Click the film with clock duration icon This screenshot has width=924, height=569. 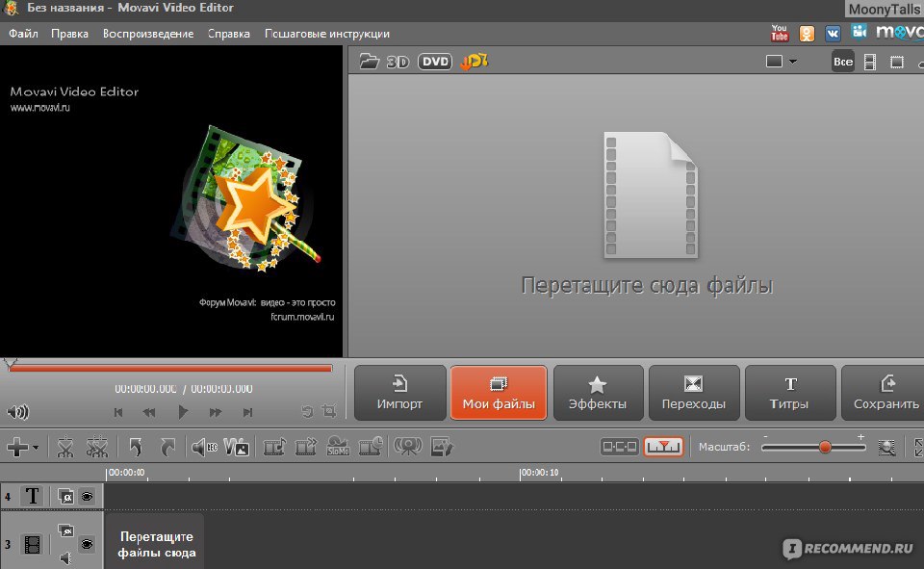click(371, 447)
